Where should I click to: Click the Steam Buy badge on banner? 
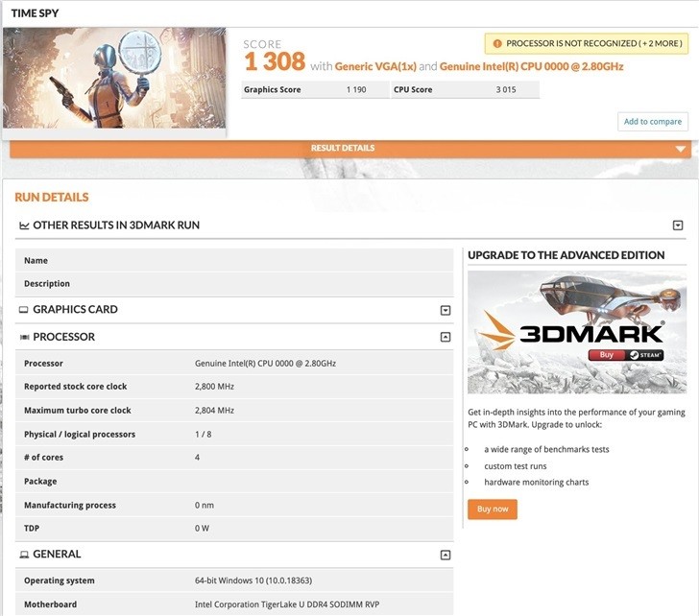pyautogui.click(x=626, y=355)
